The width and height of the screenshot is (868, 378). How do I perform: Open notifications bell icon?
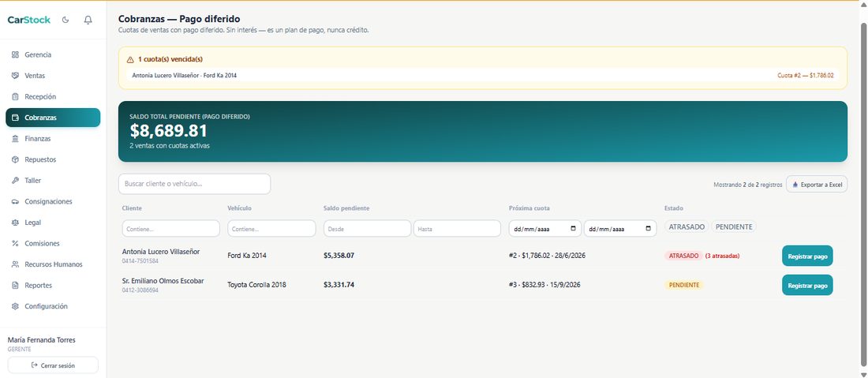pyautogui.click(x=88, y=20)
